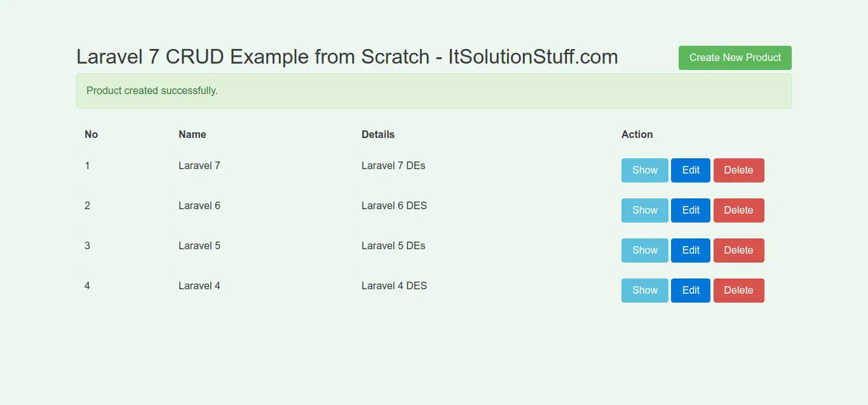Show details for Laravel 6 product
868x405 pixels.
tap(644, 210)
